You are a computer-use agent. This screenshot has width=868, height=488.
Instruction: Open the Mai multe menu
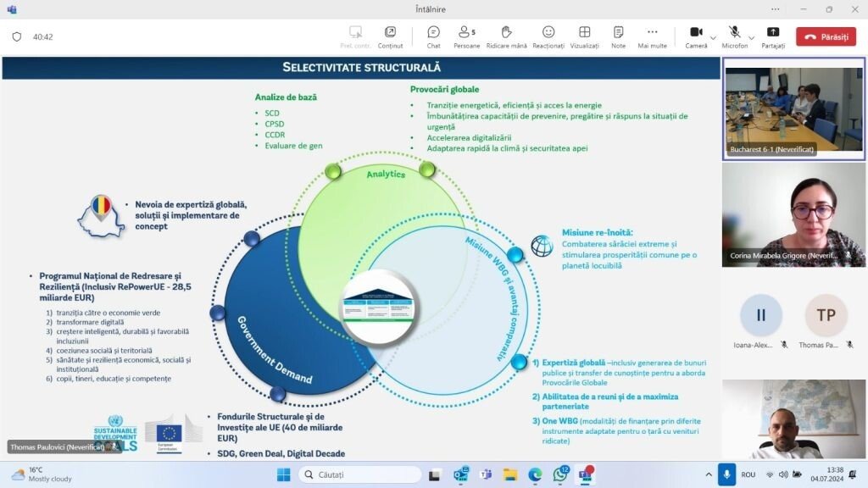tap(652, 36)
